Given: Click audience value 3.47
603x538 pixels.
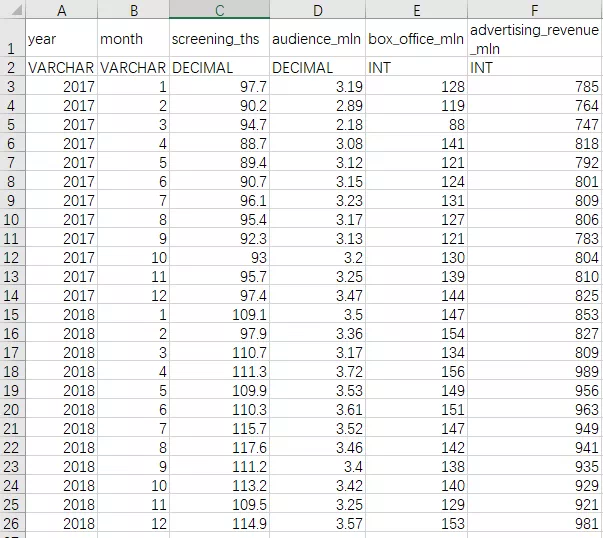Looking at the screenshot, I should tap(318, 295).
